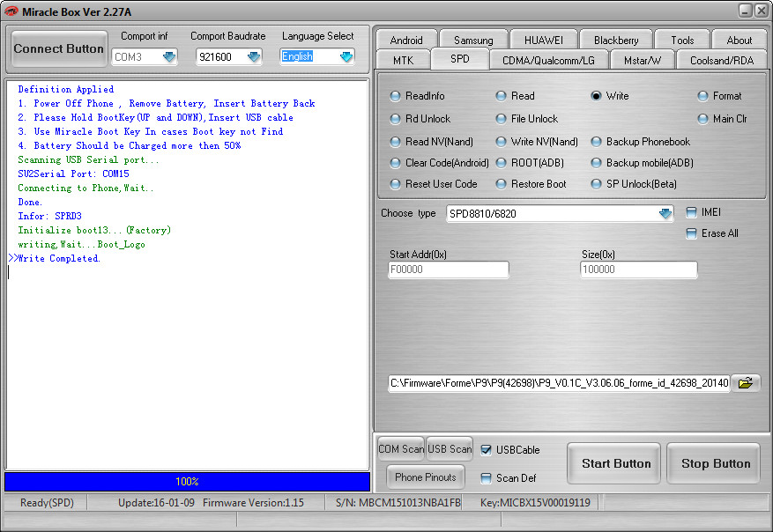Open the Blackberry tab
The image size is (773, 532).
pos(616,40)
